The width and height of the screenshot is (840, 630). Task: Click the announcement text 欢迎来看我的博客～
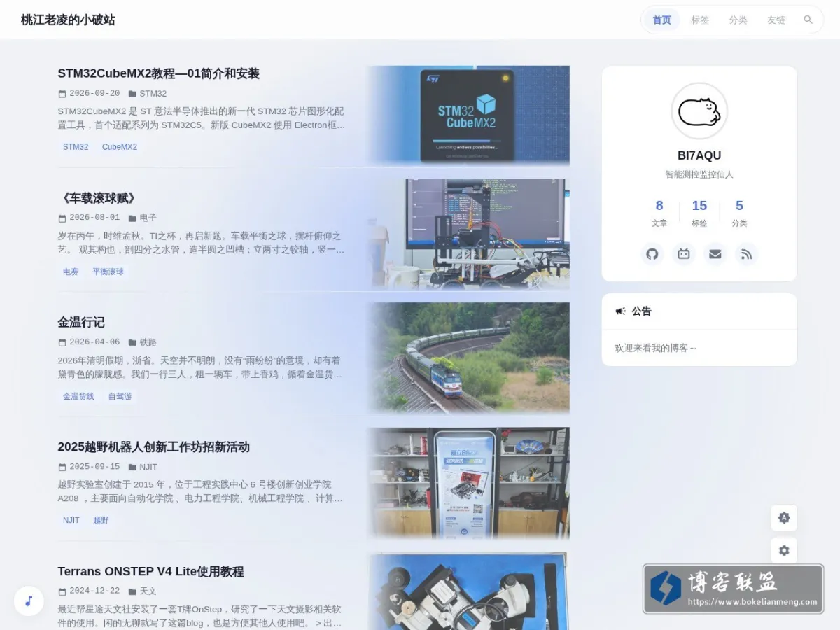[x=656, y=348]
